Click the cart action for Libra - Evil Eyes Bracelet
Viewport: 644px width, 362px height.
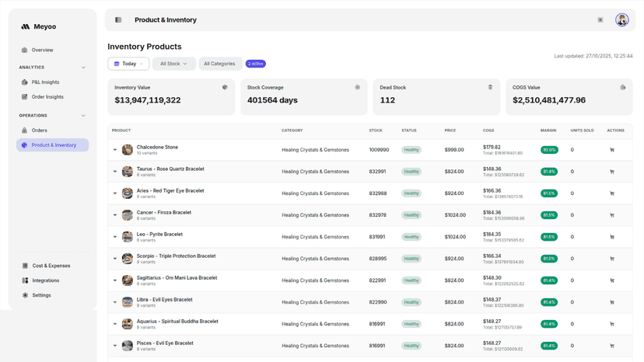pyautogui.click(x=612, y=302)
